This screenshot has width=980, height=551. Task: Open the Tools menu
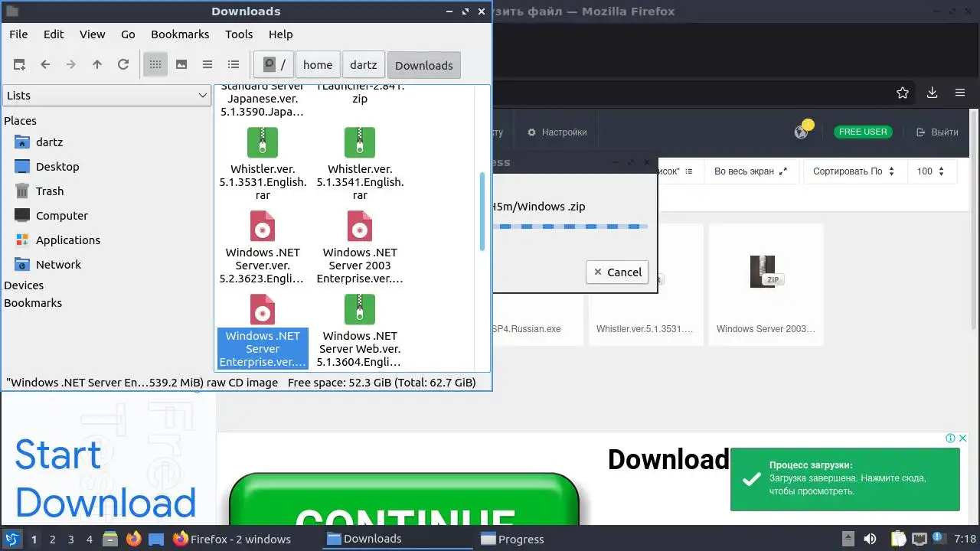(239, 34)
